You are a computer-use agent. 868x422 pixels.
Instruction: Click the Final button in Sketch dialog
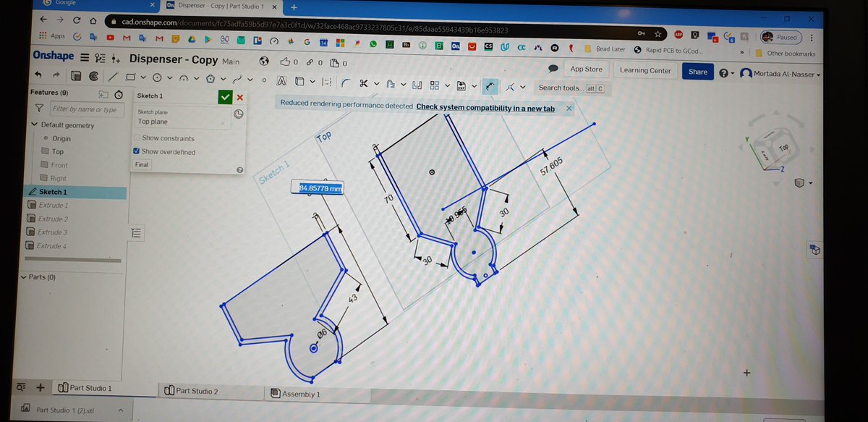(142, 165)
